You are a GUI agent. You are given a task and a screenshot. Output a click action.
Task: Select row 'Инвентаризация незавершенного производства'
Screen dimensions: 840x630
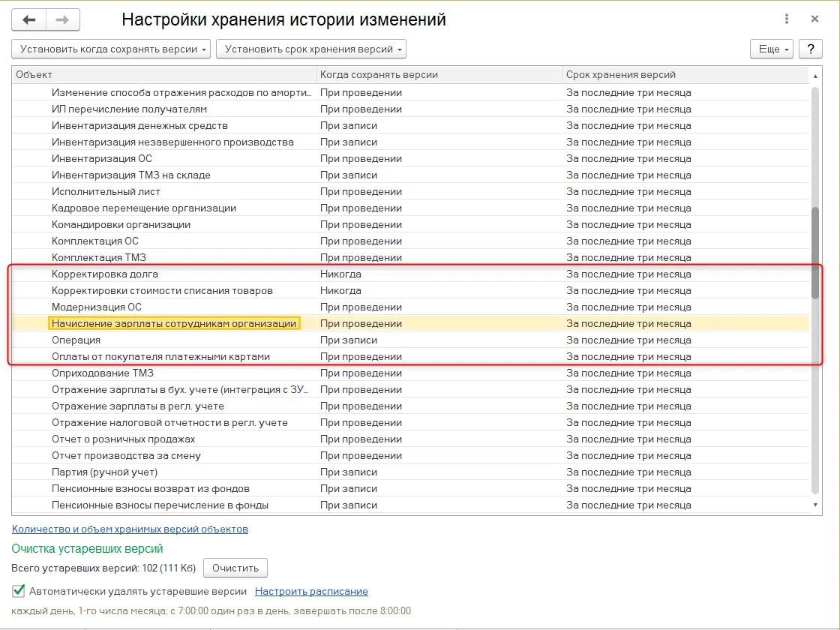[x=410, y=142]
